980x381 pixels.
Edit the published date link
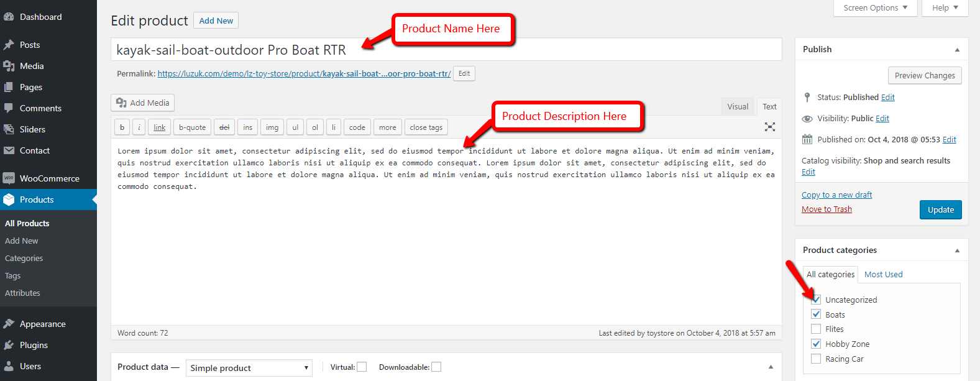click(950, 139)
